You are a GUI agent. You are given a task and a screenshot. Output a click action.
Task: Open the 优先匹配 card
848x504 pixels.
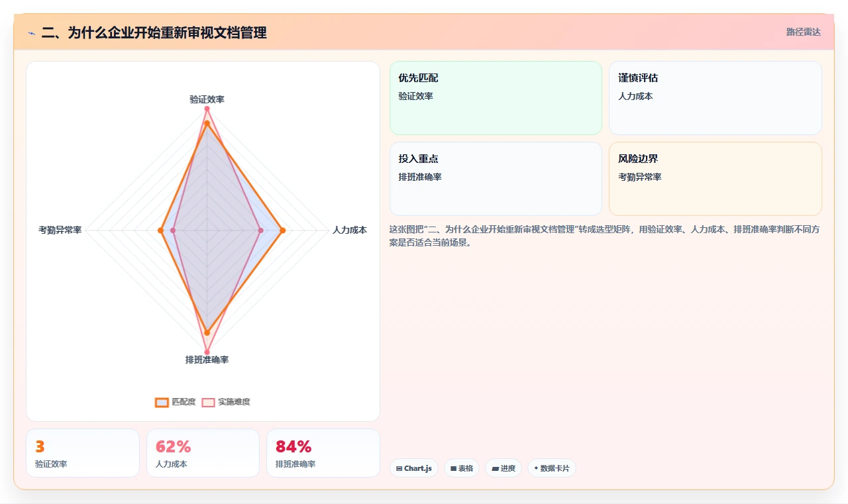coord(496,98)
